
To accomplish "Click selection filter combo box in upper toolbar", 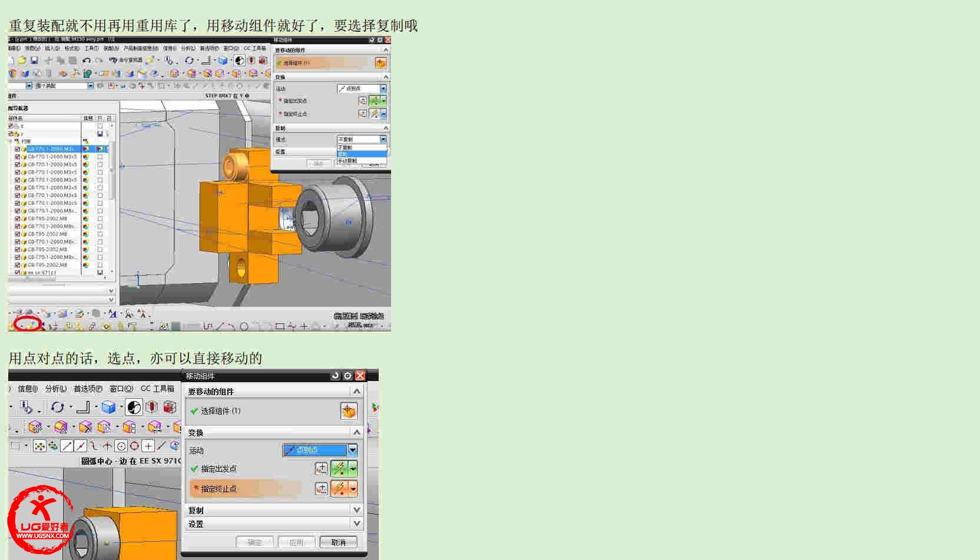I will 64,86.
